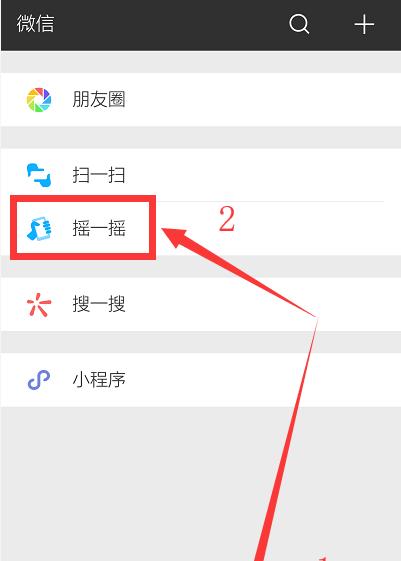This screenshot has height=561, width=401.
Task: Tap blank right side of 扫一扫 row
Action: point(263,175)
